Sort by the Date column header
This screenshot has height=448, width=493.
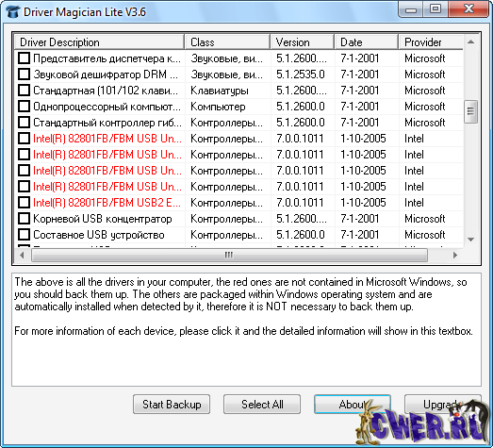[x=367, y=42]
